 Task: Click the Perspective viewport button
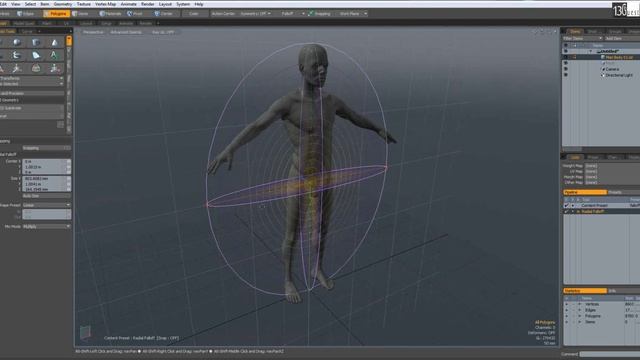point(93,32)
